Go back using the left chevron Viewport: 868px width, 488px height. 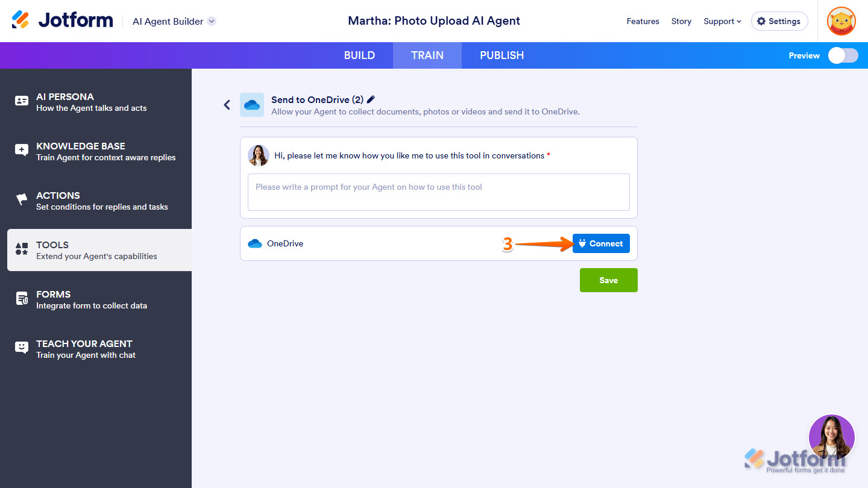click(x=227, y=105)
